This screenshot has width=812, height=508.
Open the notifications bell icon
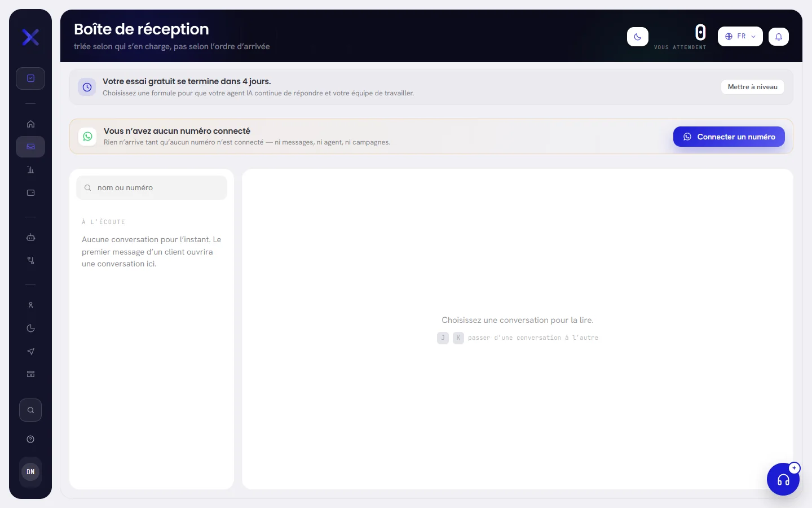pos(779,37)
